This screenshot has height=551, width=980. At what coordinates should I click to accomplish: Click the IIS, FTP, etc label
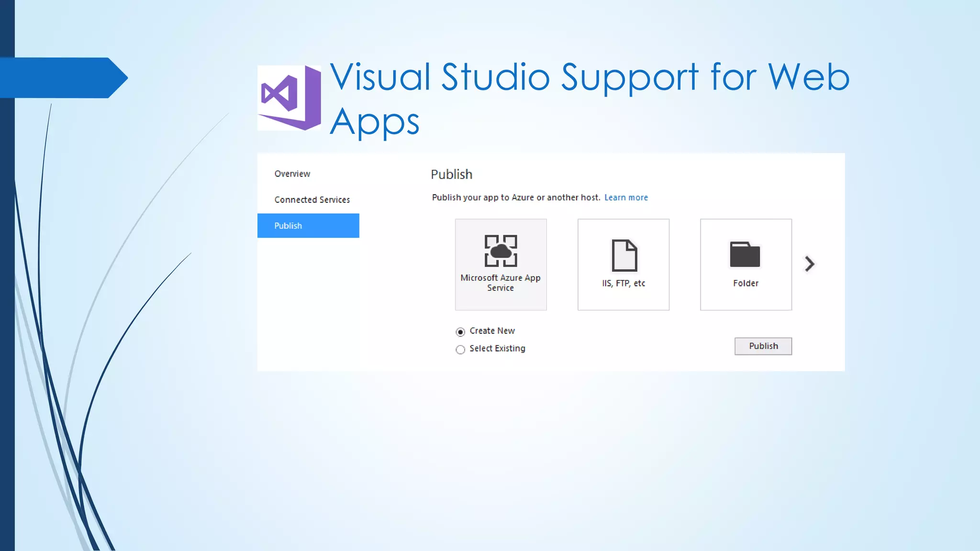[624, 283]
